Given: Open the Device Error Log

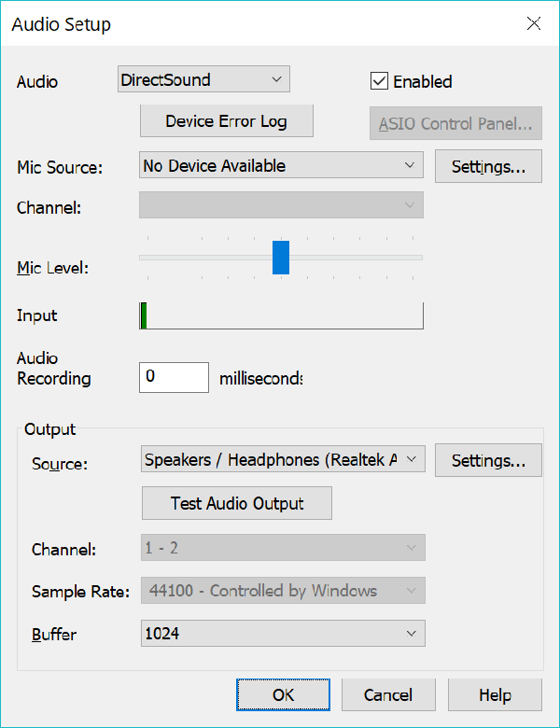Looking at the screenshot, I should click(x=226, y=121).
